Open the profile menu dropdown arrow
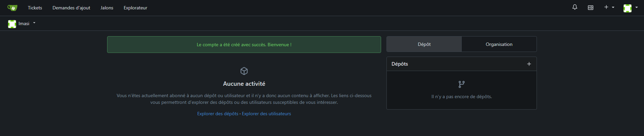 [637, 7]
